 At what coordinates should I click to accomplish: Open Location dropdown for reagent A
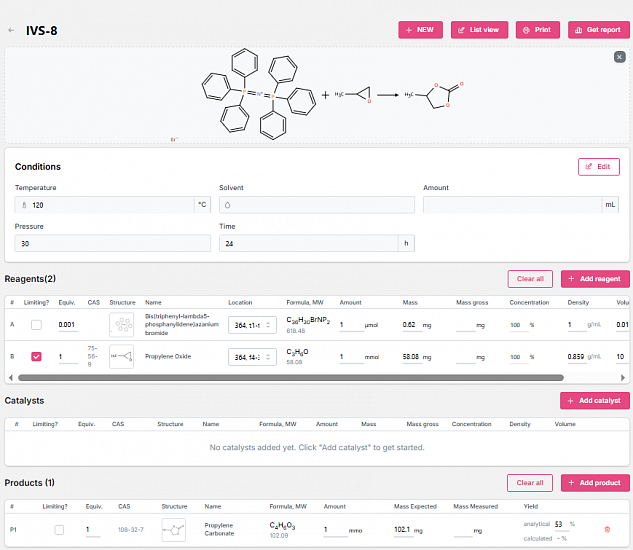pyautogui.click(x=252, y=325)
